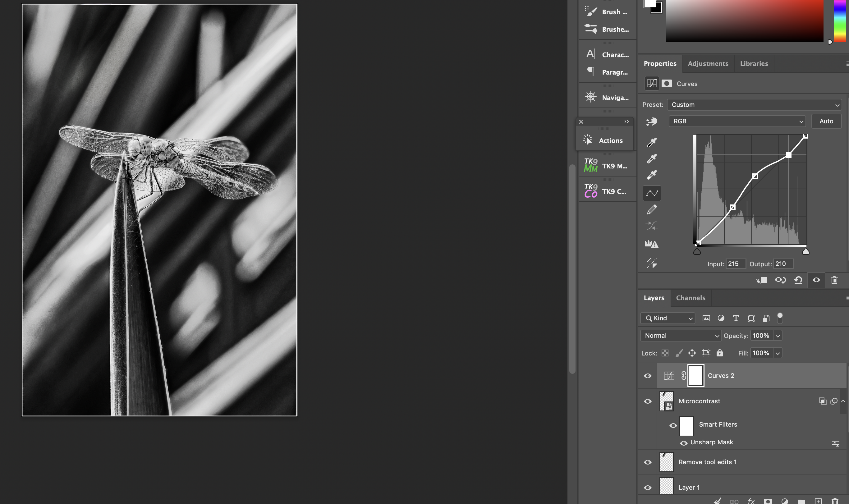The height and width of the screenshot is (504, 849).
Task: Reset Curves to adjustment defaults
Action: (798, 280)
